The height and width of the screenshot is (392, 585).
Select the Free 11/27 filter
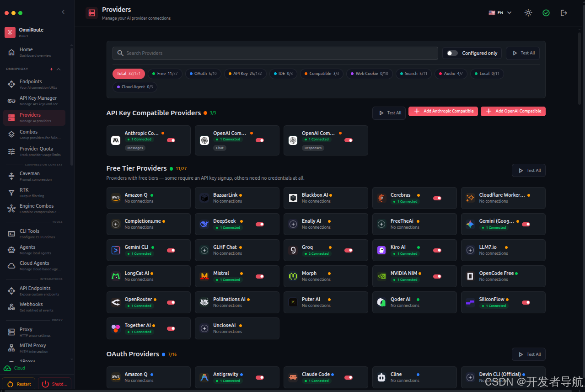point(165,74)
